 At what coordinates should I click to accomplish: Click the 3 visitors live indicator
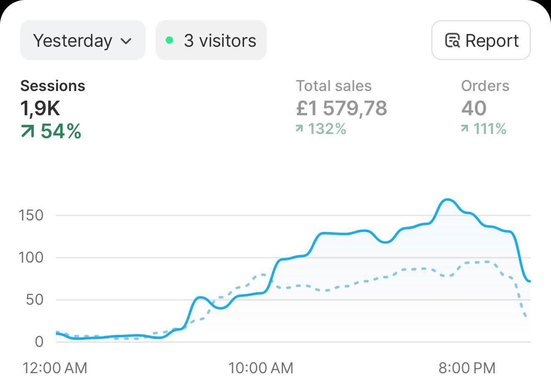pyautogui.click(x=211, y=40)
